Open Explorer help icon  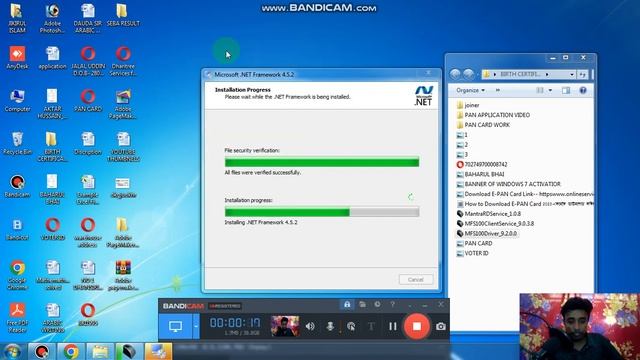(x=583, y=90)
